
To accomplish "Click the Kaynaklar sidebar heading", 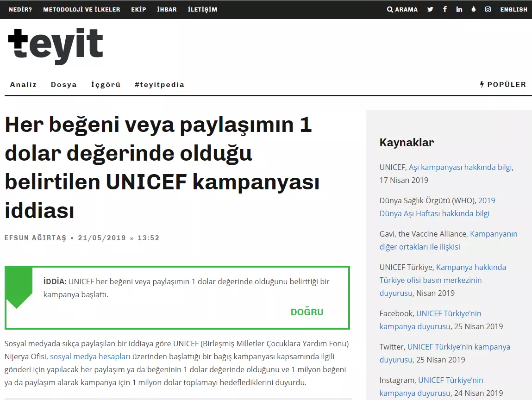I will coord(407,143).
